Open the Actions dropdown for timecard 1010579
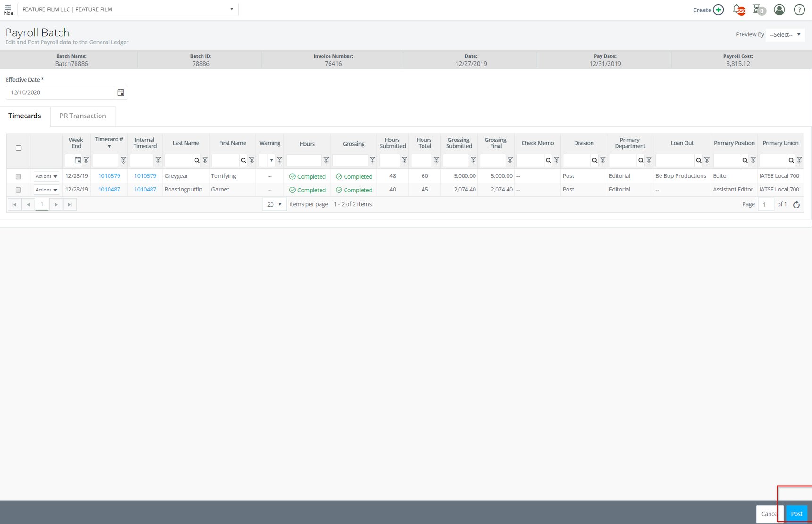Image resolution: width=812 pixels, height=524 pixels. (45, 176)
